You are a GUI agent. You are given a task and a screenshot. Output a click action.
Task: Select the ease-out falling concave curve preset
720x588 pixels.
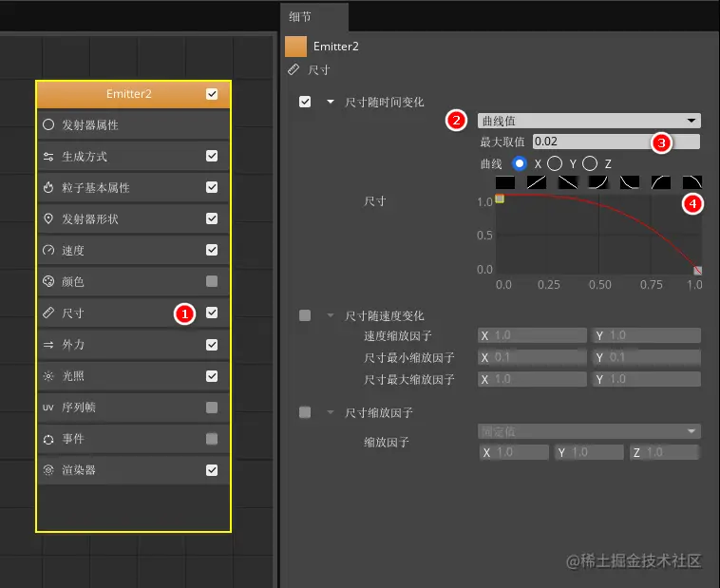point(630,182)
